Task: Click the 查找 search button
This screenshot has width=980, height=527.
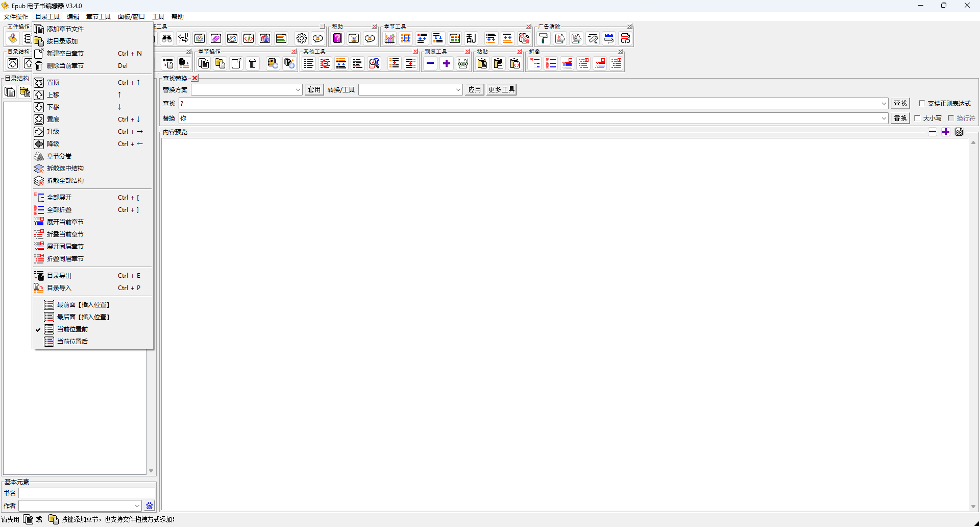Action: click(x=900, y=104)
